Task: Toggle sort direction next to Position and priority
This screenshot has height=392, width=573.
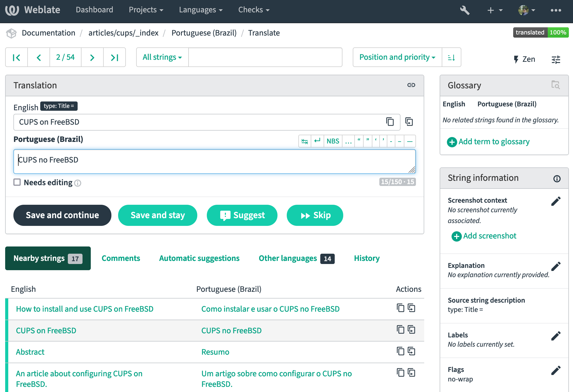Action: (x=451, y=57)
